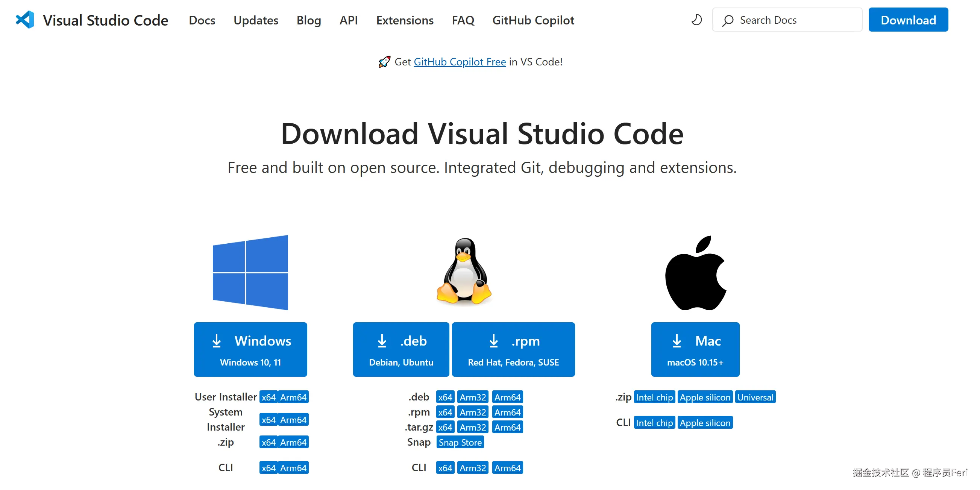Open the Extensions nav item
The image size is (980, 490).
[x=404, y=20]
